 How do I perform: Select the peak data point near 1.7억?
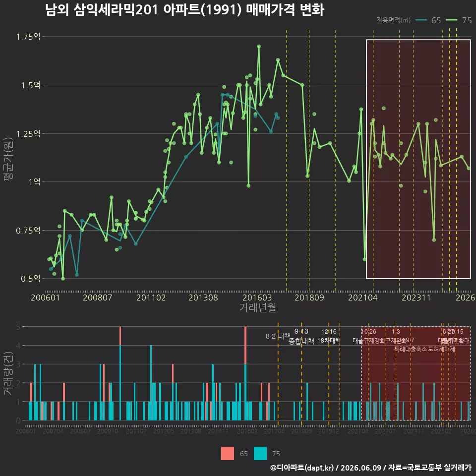coord(259,47)
